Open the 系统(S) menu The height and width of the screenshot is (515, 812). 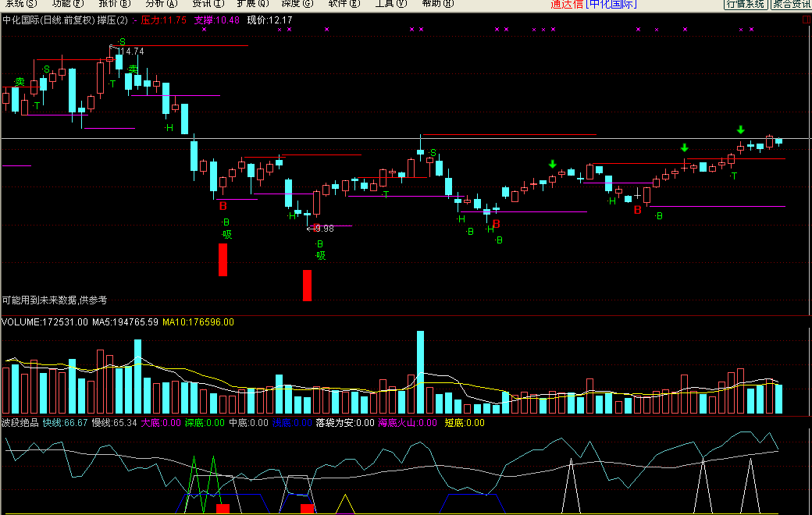21,4
